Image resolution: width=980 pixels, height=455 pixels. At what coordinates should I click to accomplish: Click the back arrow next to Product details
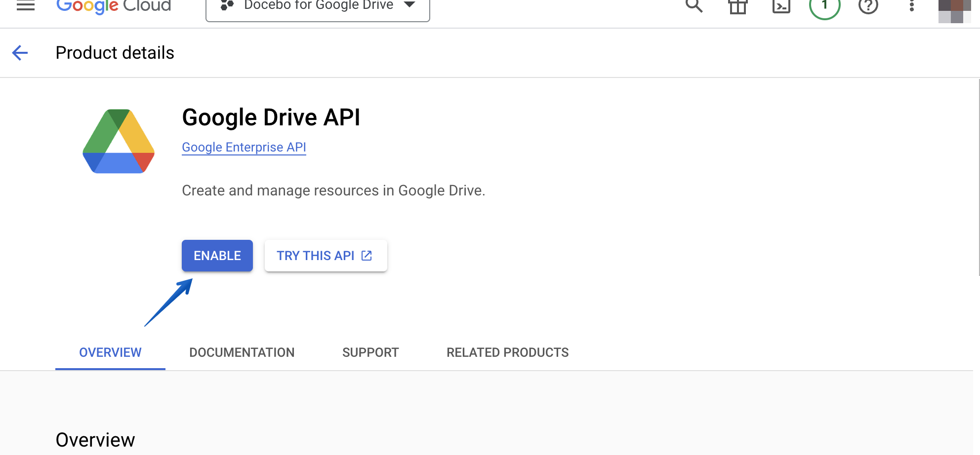coord(20,53)
